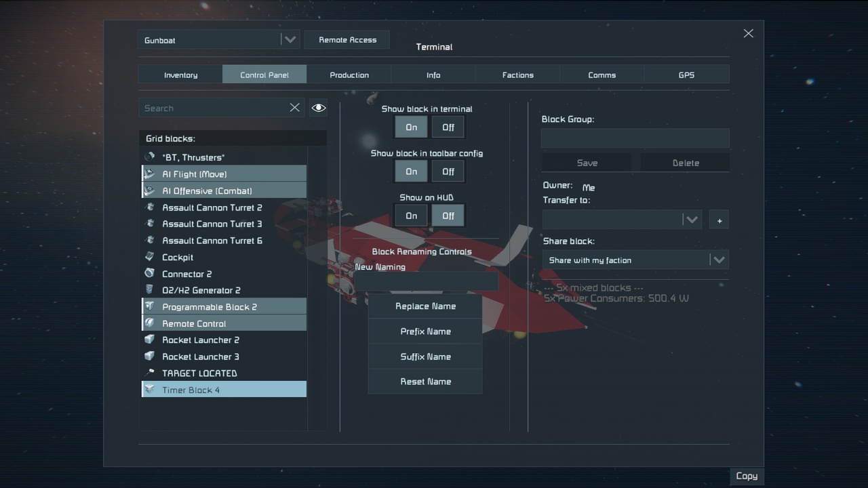Click the Assault Cannon Turret 2 icon
This screenshot has width=868, height=488.
[149, 207]
